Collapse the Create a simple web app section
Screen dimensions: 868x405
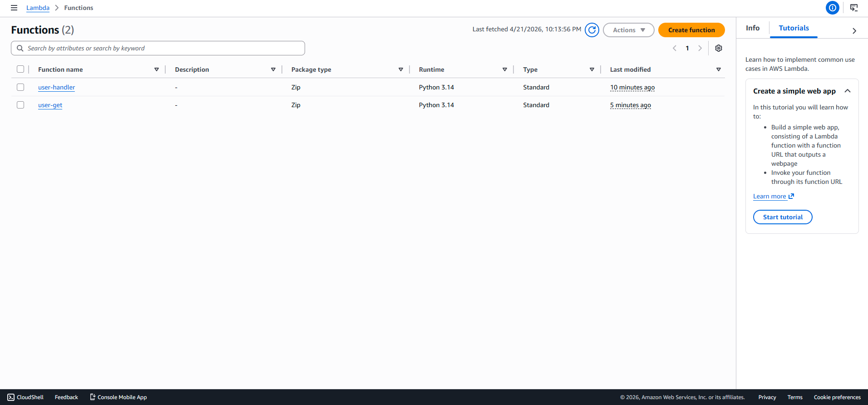[848, 91]
